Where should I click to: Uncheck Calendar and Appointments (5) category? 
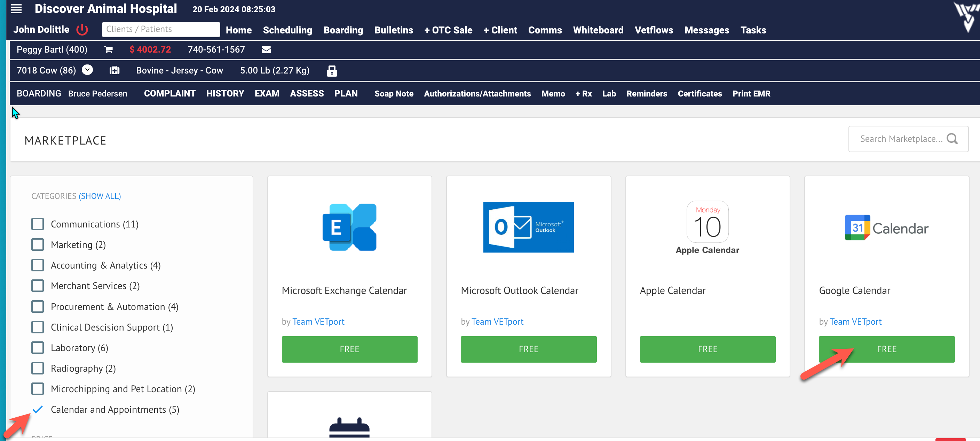tap(37, 409)
